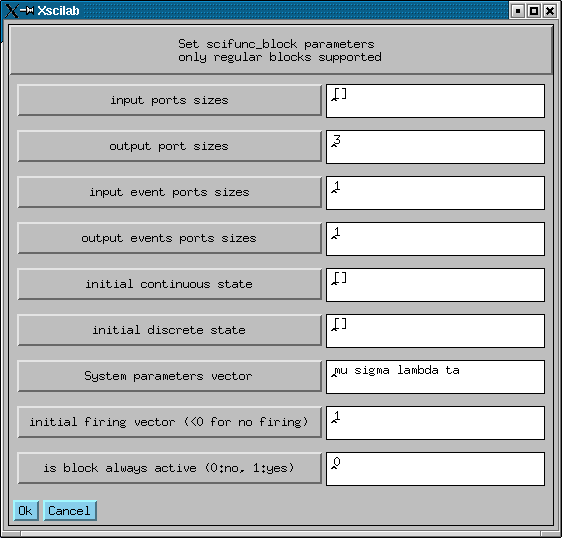The image size is (562, 538).
Task: Click the Cancel button
Action: coord(70,510)
